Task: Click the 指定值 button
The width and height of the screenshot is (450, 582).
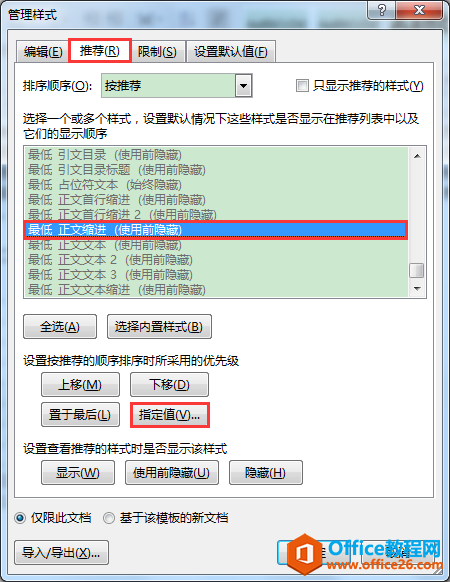Action: (170, 415)
